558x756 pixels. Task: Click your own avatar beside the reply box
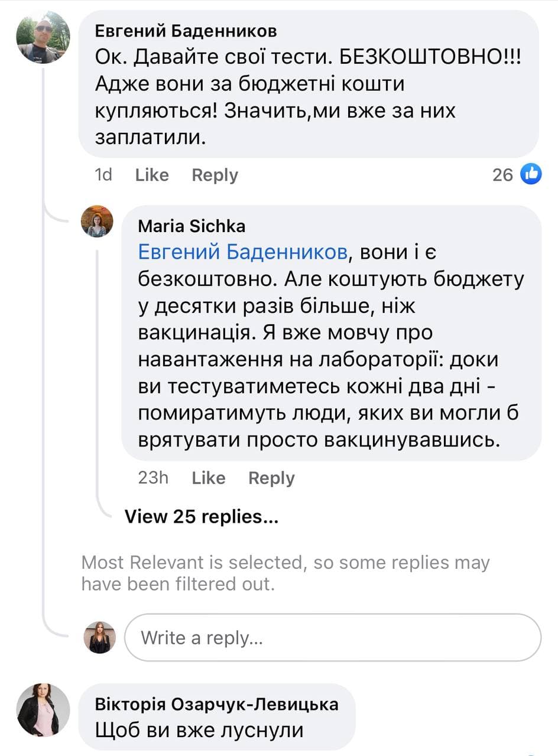99,637
